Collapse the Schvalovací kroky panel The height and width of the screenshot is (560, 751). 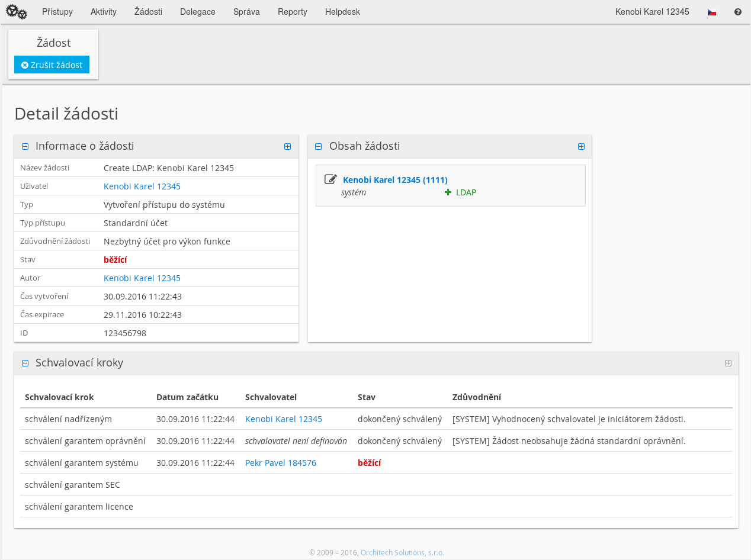[x=25, y=363]
